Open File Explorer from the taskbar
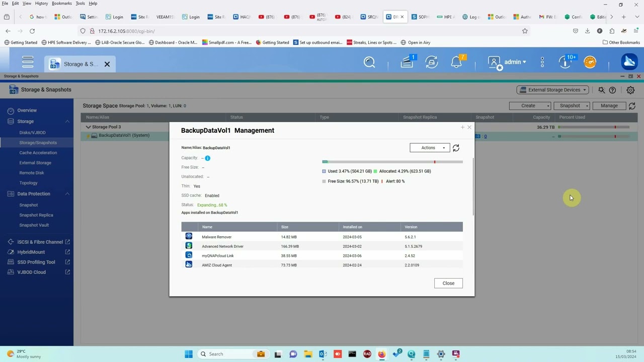Image resolution: width=644 pixels, height=362 pixels. pyautogui.click(x=308, y=354)
